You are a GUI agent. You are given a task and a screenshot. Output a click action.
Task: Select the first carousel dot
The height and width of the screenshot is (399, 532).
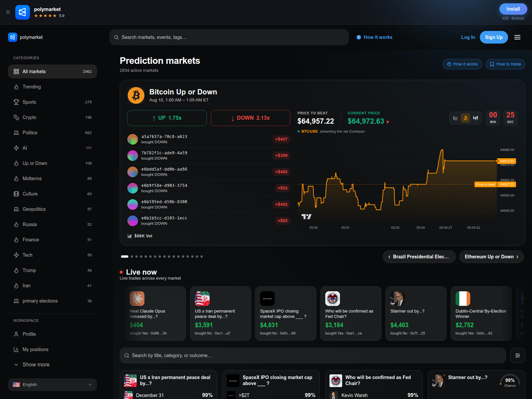125,256
